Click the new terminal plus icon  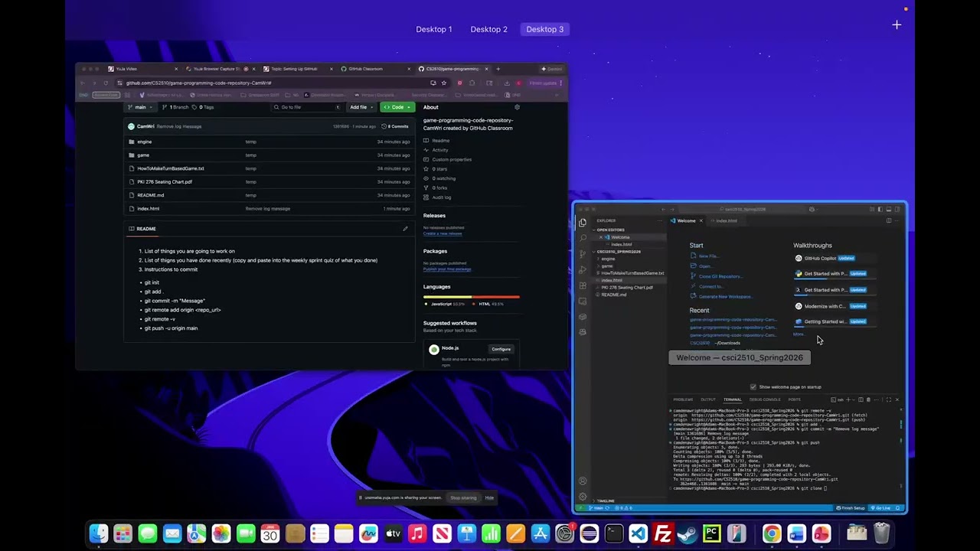[x=848, y=399]
